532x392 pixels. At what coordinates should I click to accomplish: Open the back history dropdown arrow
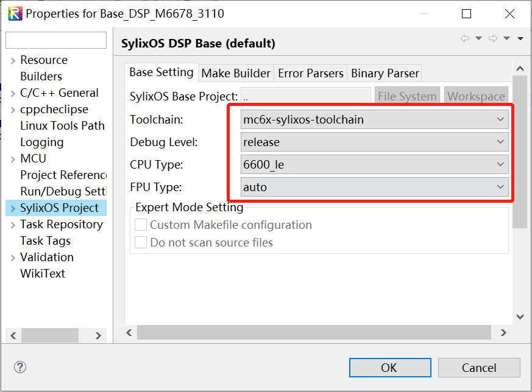pyautogui.click(x=478, y=38)
